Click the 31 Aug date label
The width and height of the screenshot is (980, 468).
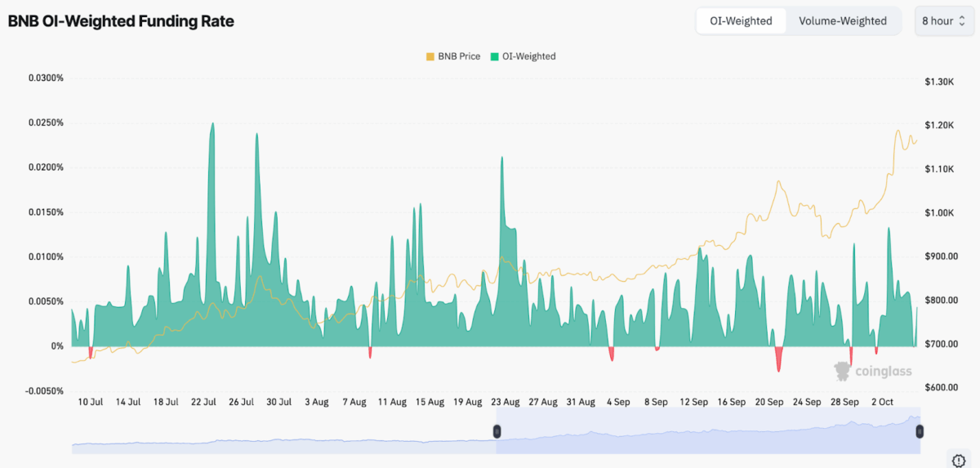(581, 402)
